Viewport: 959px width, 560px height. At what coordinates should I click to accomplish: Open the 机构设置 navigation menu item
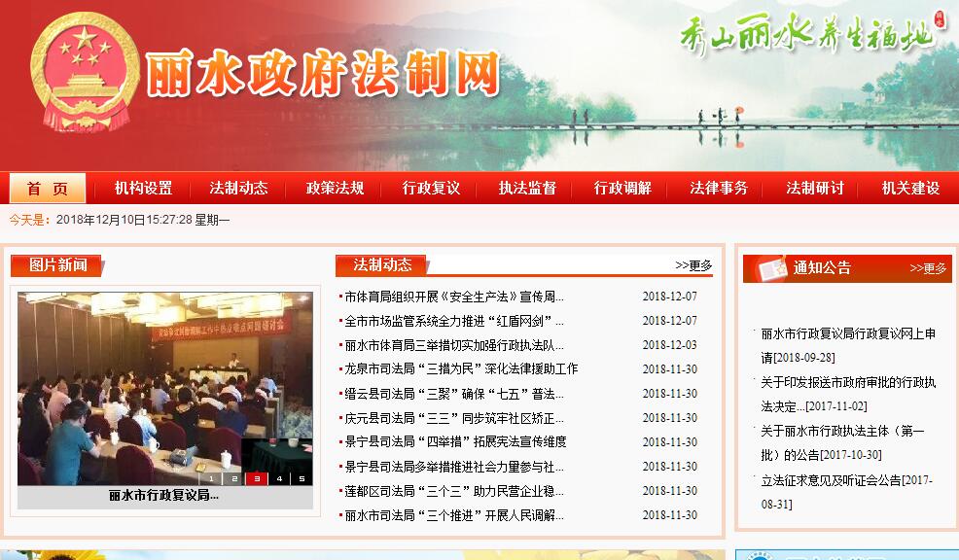[x=143, y=189]
